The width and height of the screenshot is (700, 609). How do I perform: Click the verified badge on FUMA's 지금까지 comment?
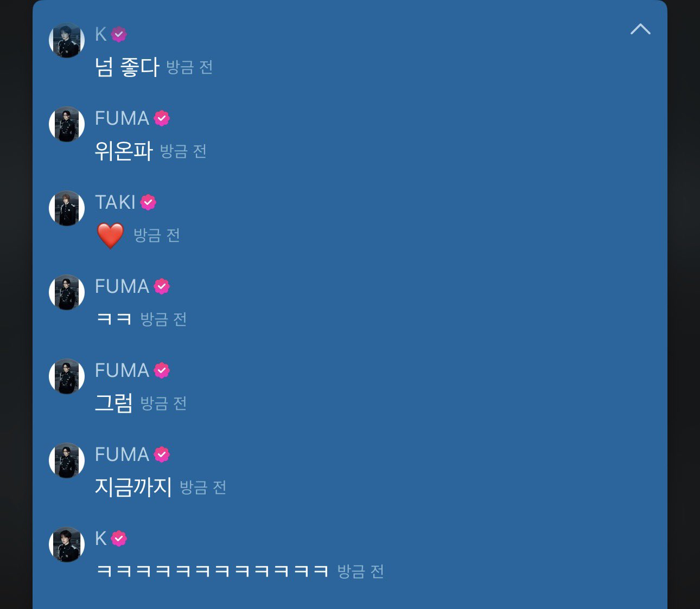(162, 454)
